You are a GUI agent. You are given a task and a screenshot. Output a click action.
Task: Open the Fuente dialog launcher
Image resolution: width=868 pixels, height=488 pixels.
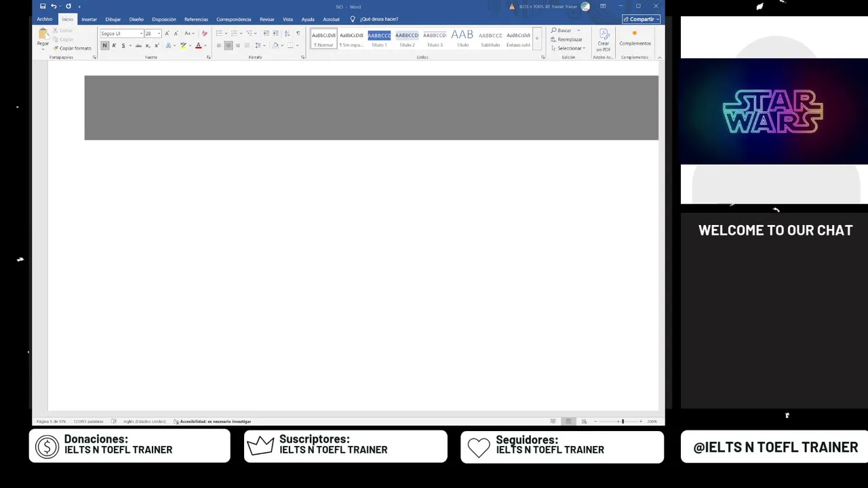[208, 58]
